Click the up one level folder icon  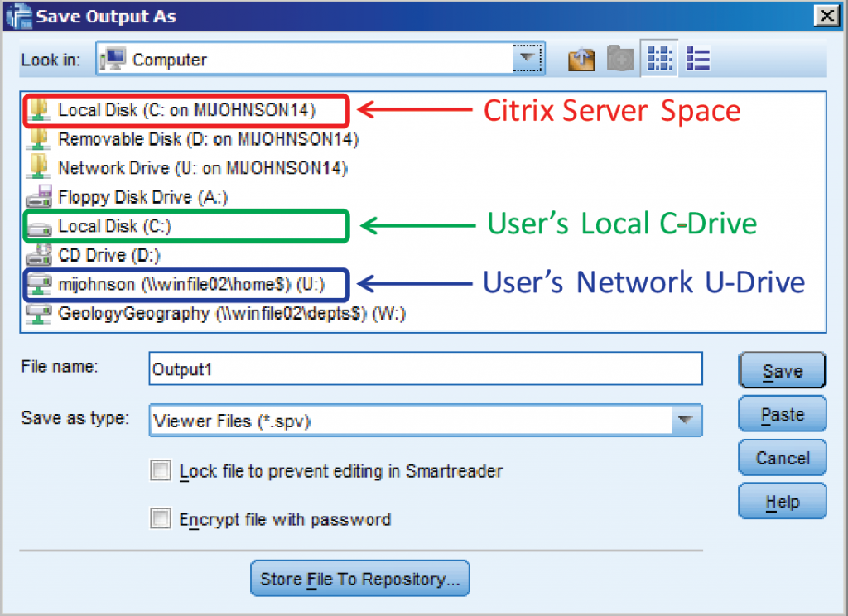(581, 58)
